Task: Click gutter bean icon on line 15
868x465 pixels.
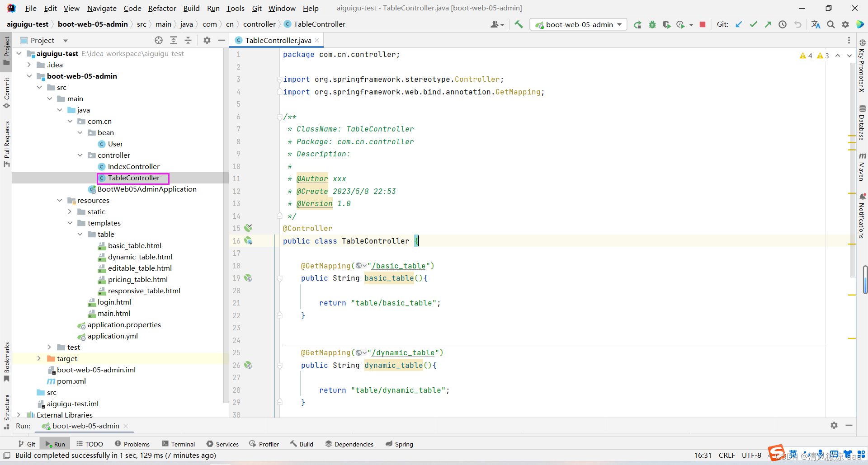Action: tap(248, 228)
